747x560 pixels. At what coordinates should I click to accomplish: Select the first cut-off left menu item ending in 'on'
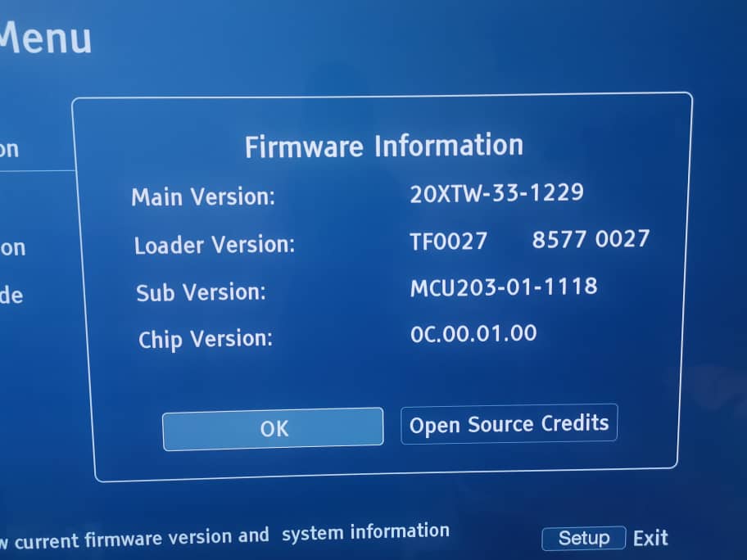tap(9, 150)
